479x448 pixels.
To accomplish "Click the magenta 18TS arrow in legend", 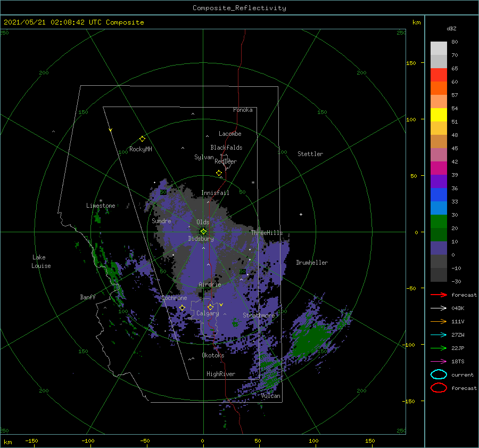I will coord(439,362).
